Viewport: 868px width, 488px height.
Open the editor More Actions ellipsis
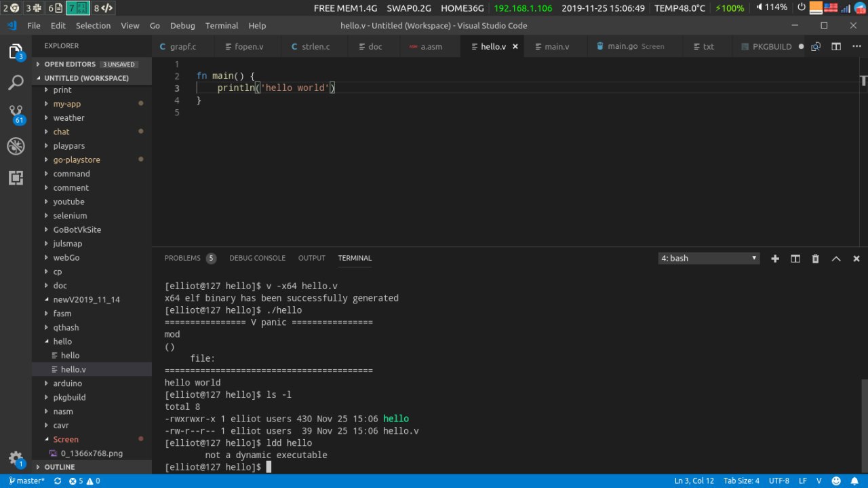[x=856, y=47]
